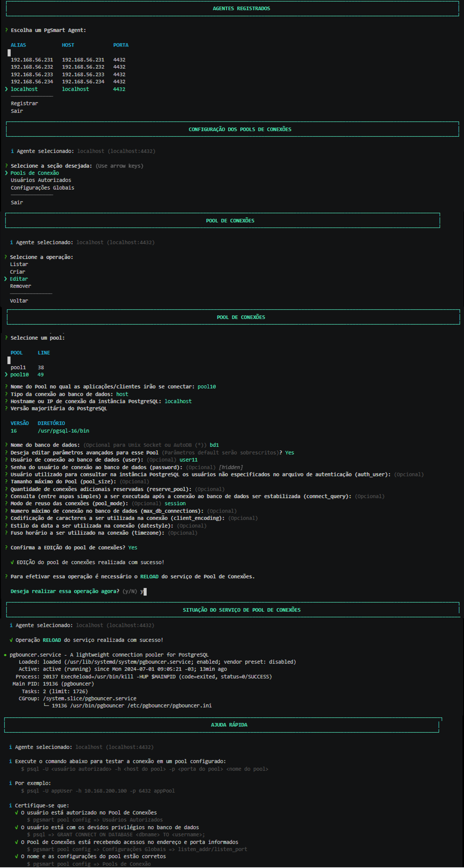
Task: Select agent row 192.168.56.233
Action: click(x=68, y=75)
